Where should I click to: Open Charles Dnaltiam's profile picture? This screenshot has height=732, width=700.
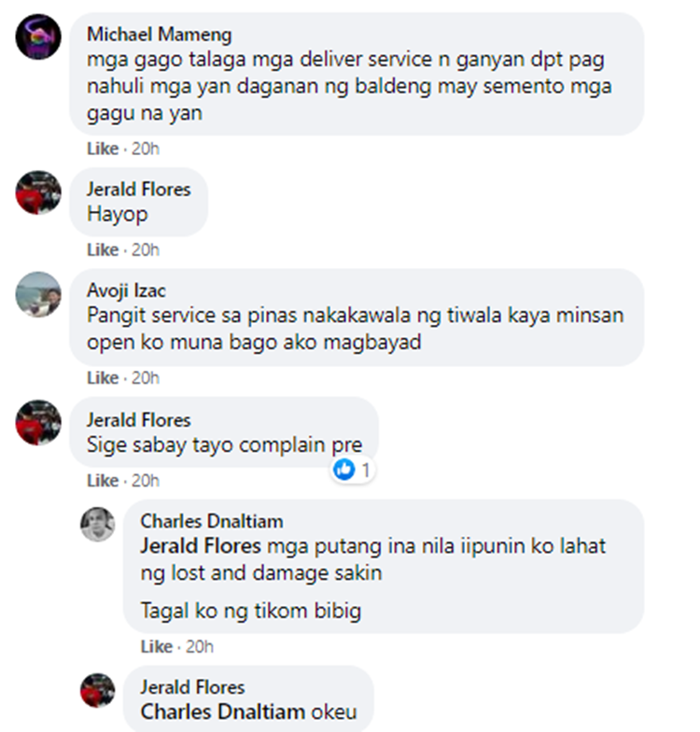(97, 525)
